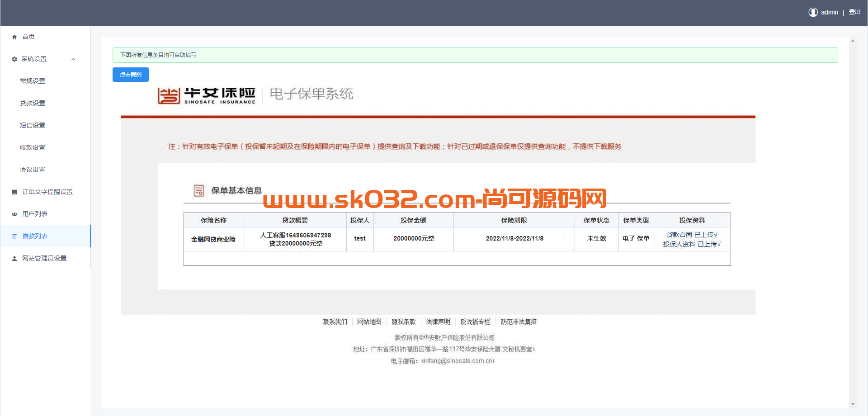Click the xinfang@sinosafe.com.cn email address
The image size is (868, 416).
[x=458, y=361]
